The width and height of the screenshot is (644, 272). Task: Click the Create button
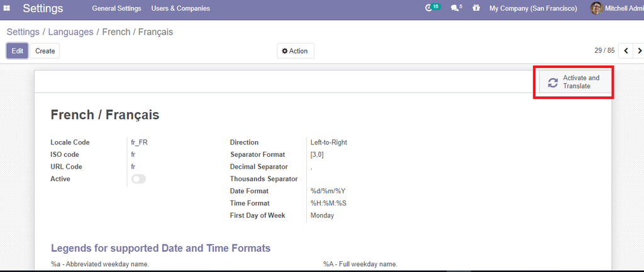pos(45,51)
